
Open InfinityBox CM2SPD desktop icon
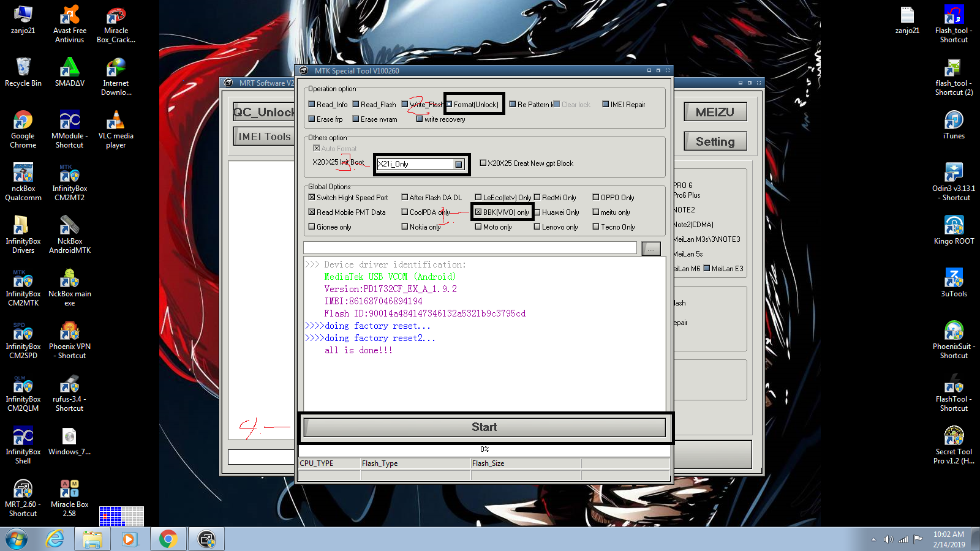(x=23, y=340)
